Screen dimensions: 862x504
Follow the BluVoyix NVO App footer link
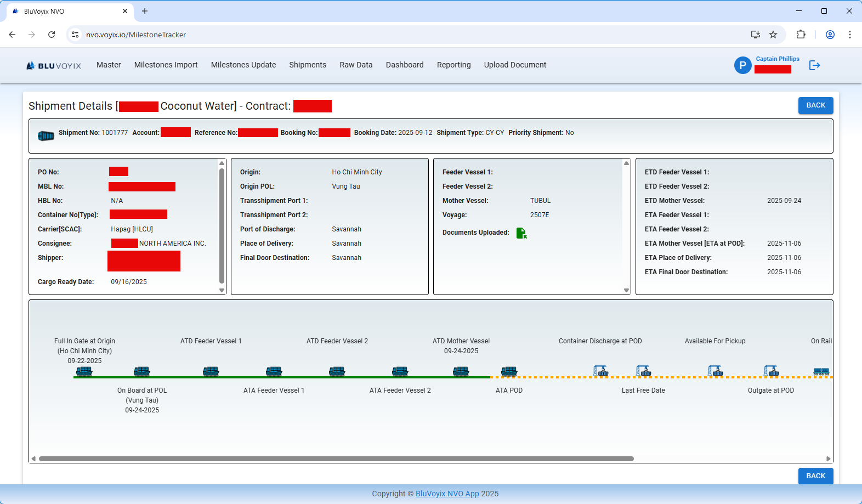click(x=447, y=494)
